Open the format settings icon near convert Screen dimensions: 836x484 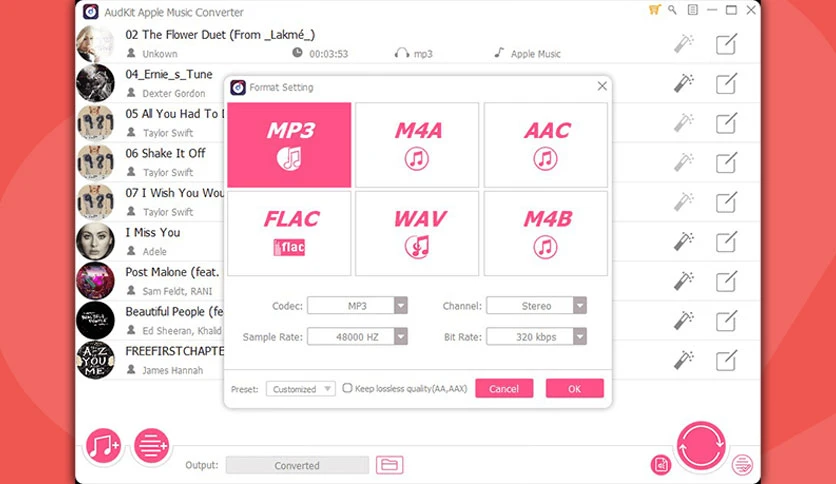(661, 465)
